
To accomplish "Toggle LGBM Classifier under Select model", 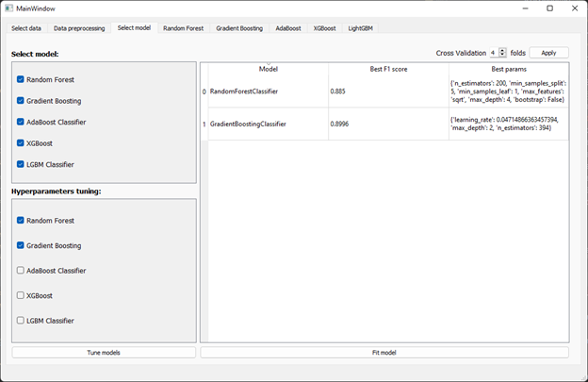I will [x=21, y=164].
